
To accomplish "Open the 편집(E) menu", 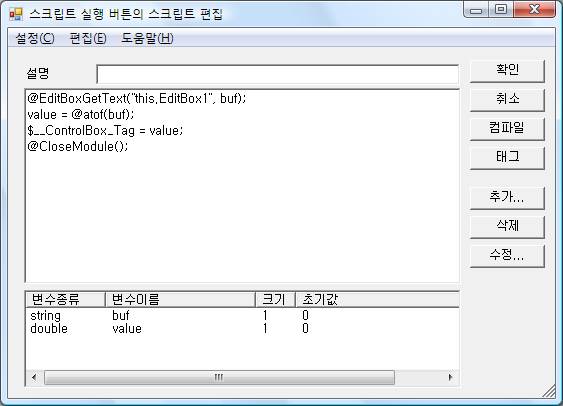I will pos(88,38).
